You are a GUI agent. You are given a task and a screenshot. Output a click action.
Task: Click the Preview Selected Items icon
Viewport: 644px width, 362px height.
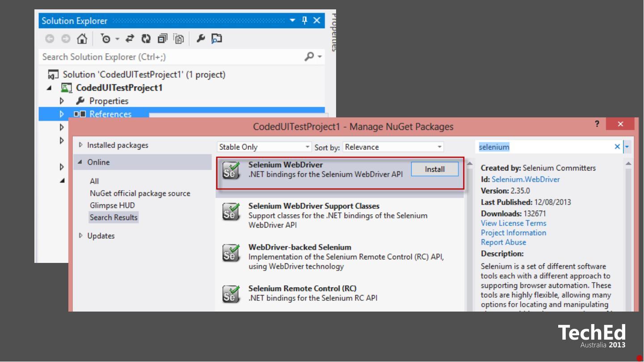point(217,39)
